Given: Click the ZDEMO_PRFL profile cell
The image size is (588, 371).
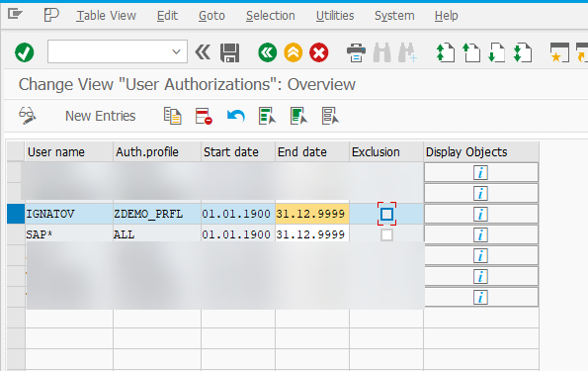Looking at the screenshot, I should click(157, 214).
